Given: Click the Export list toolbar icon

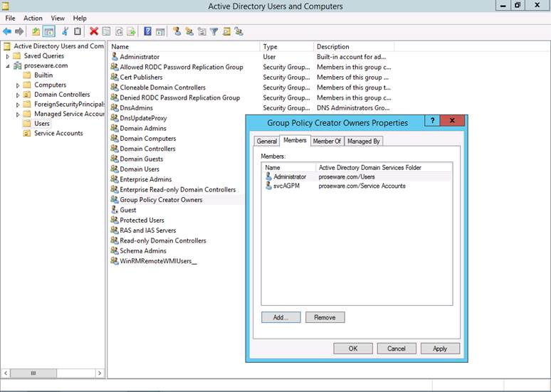Looking at the screenshot, I should (131, 31).
